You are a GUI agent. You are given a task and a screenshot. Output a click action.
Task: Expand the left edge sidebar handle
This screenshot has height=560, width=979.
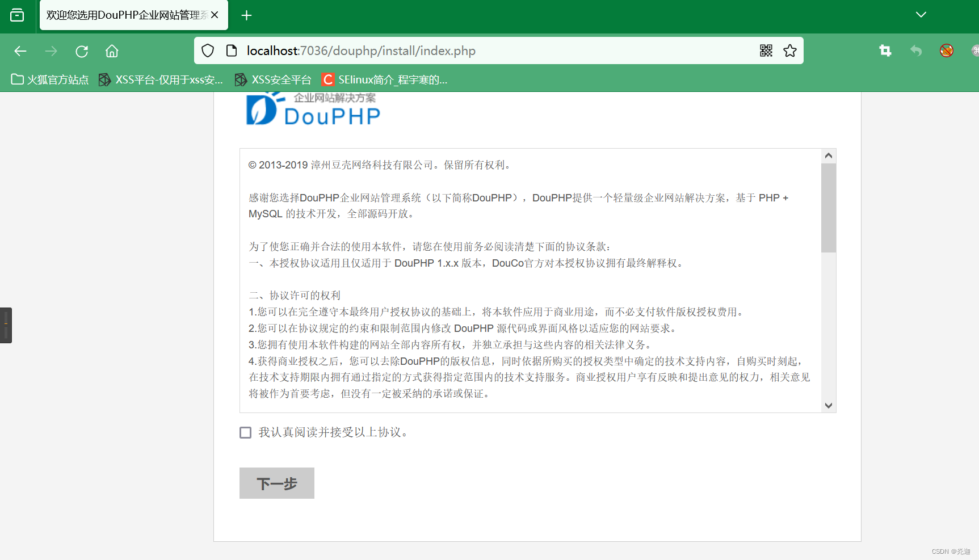(x=6, y=325)
